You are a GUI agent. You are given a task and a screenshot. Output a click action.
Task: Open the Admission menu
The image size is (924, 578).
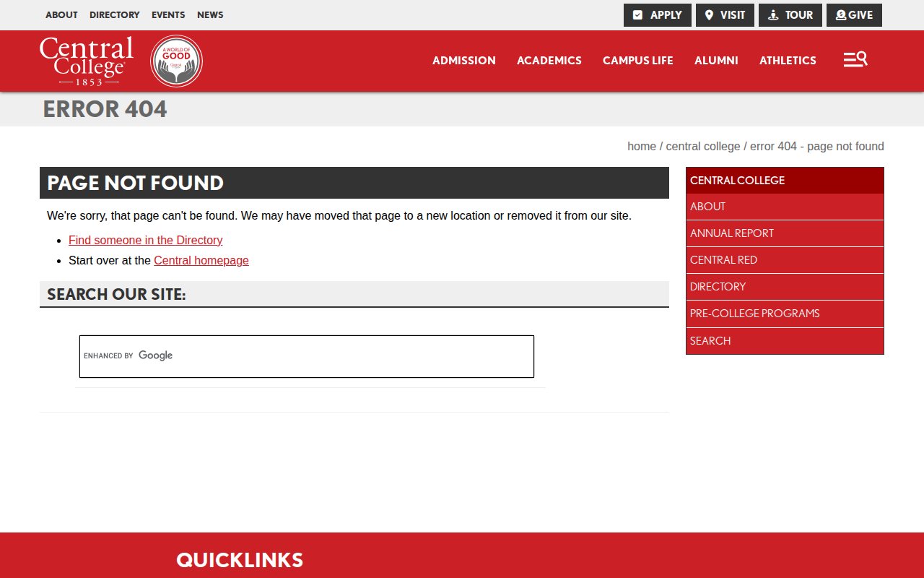tap(463, 61)
